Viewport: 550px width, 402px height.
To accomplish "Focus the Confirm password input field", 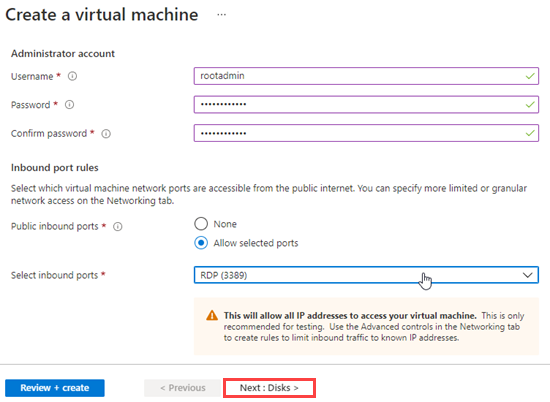I will (x=366, y=133).
